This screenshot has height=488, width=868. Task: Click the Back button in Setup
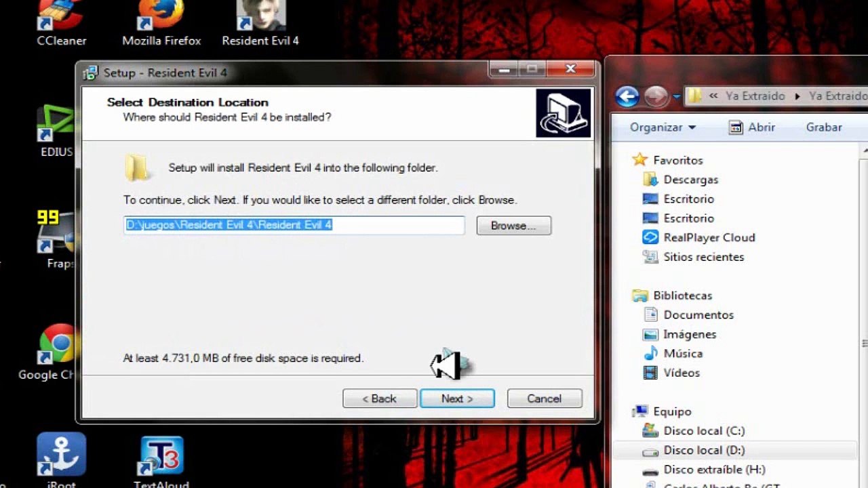coord(380,399)
